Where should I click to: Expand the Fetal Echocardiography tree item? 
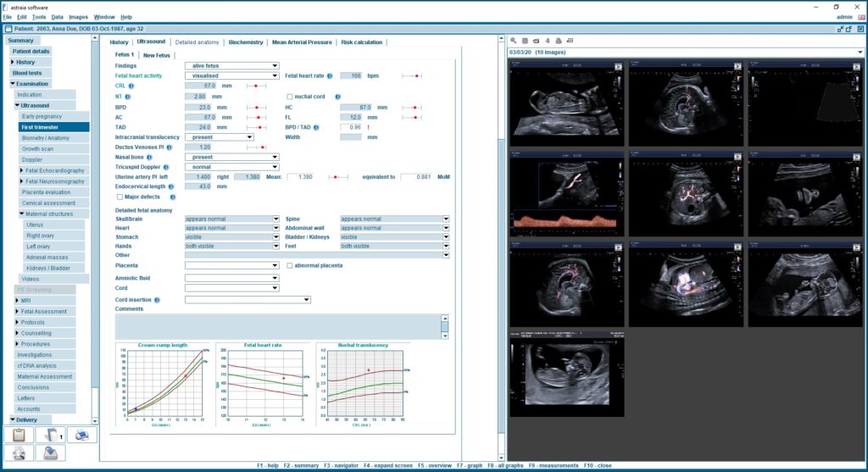click(x=22, y=170)
